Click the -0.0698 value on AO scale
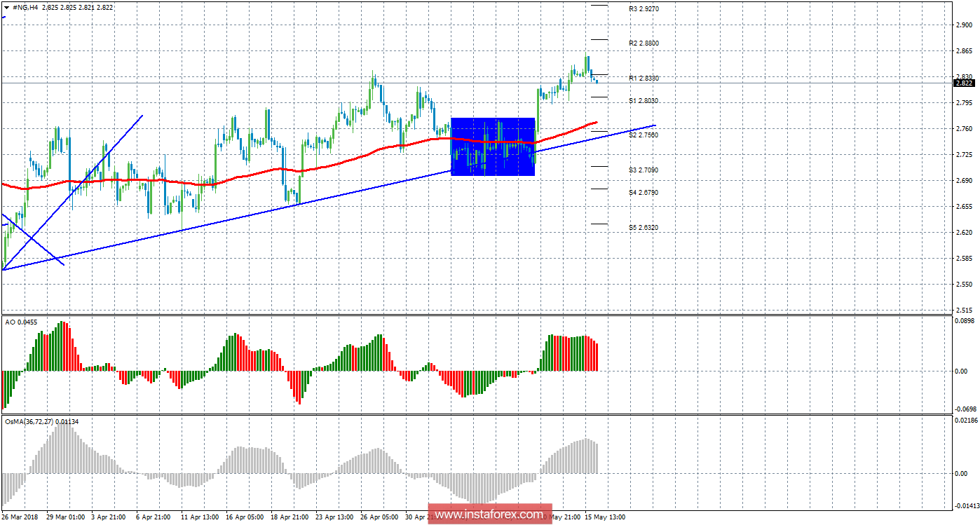Screen dimensions: 980x525 pyautogui.click(x=965, y=409)
